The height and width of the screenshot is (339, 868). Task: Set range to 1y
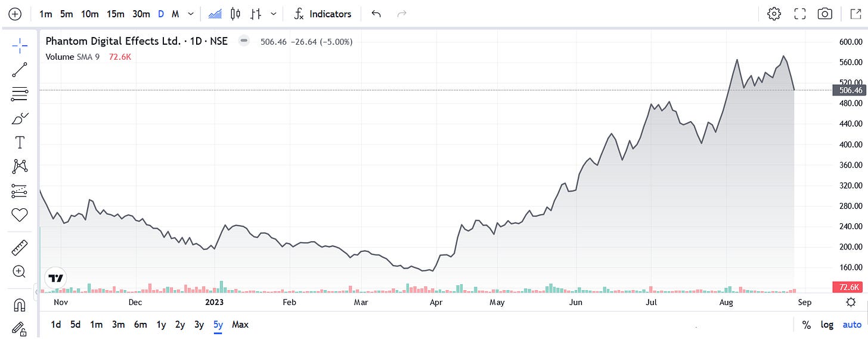point(161,325)
